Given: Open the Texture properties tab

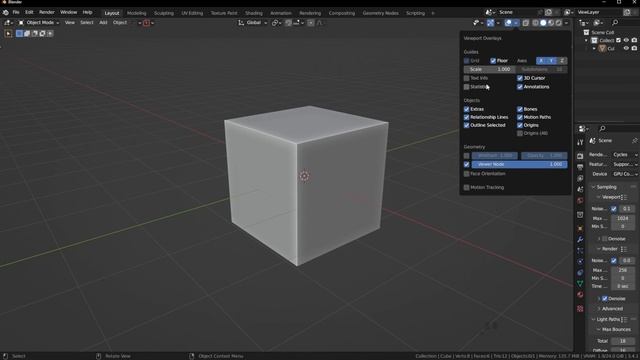Looking at the screenshot, I should click(x=580, y=309).
